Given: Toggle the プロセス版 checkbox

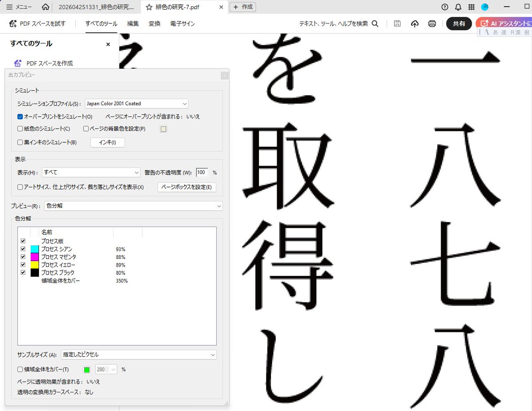Looking at the screenshot, I should click(23, 241).
